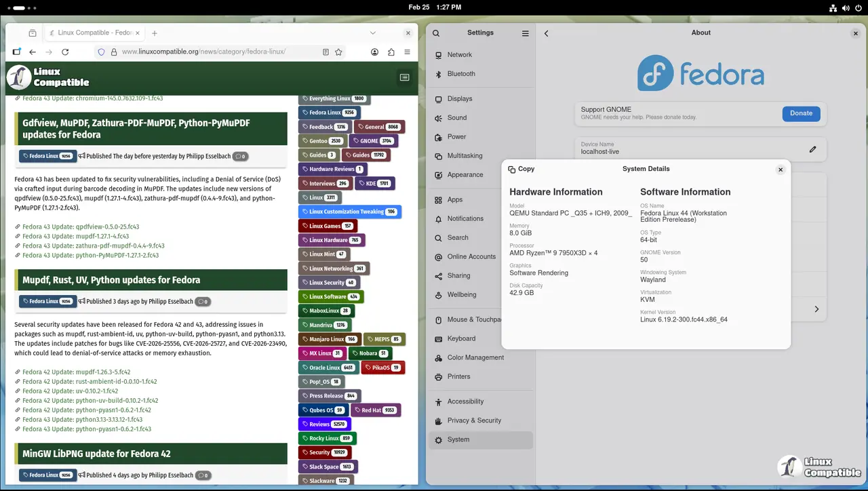Open the Firefox account profile icon
The width and height of the screenshot is (868, 491).
point(375,52)
